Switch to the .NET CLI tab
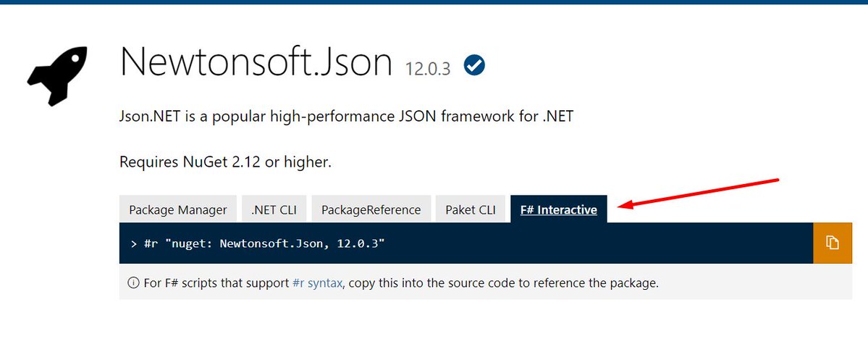The height and width of the screenshot is (342, 868). 274,209
